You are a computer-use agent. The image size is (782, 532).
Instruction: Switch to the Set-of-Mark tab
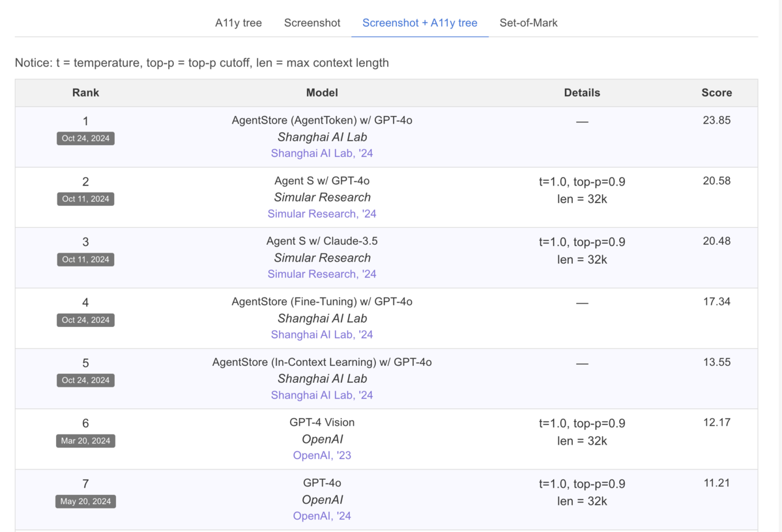click(x=529, y=23)
